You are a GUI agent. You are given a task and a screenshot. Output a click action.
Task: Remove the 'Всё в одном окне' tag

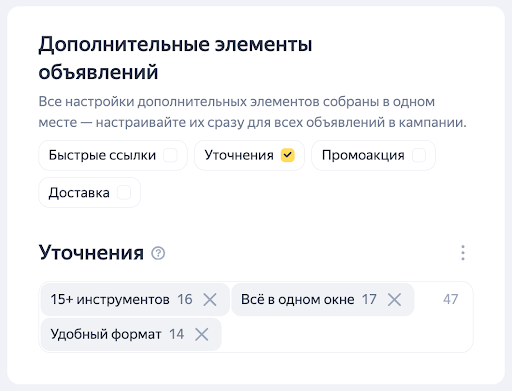[x=394, y=299]
